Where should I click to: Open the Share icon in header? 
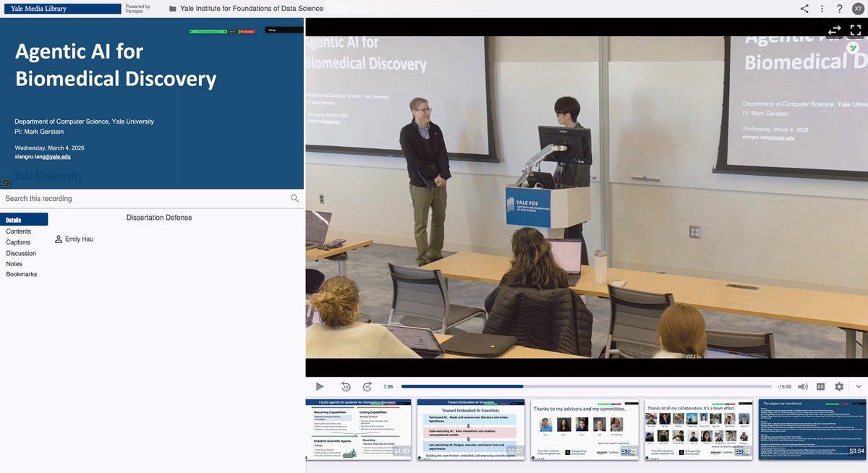[x=804, y=9]
